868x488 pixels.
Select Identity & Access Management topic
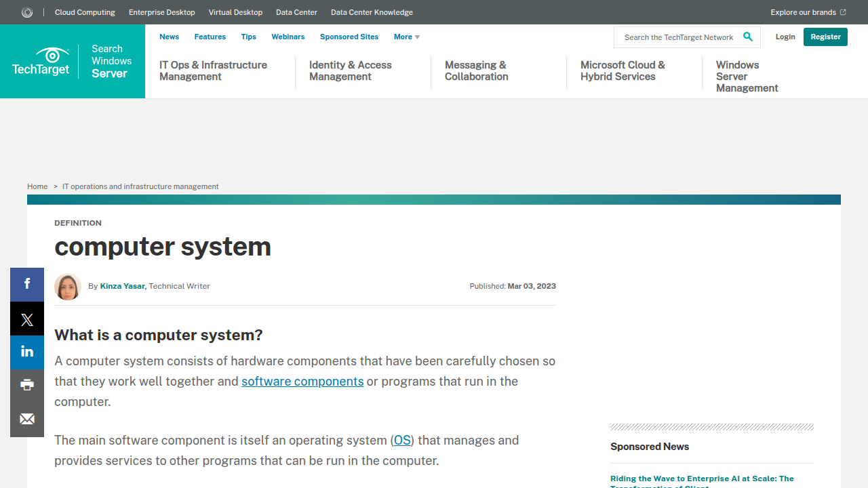pyautogui.click(x=351, y=70)
